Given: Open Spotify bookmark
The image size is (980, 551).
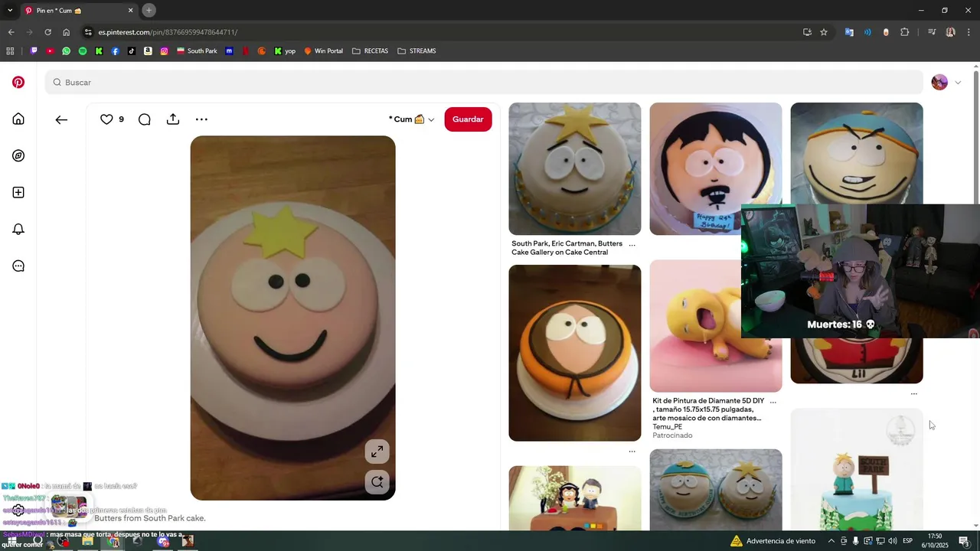Looking at the screenshot, I should (x=83, y=51).
